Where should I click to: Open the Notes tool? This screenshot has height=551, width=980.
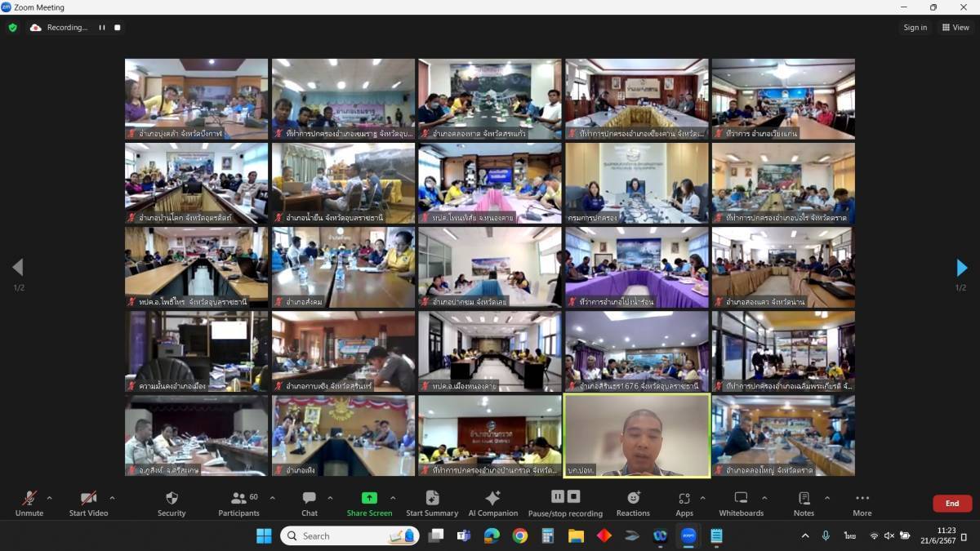pos(804,503)
